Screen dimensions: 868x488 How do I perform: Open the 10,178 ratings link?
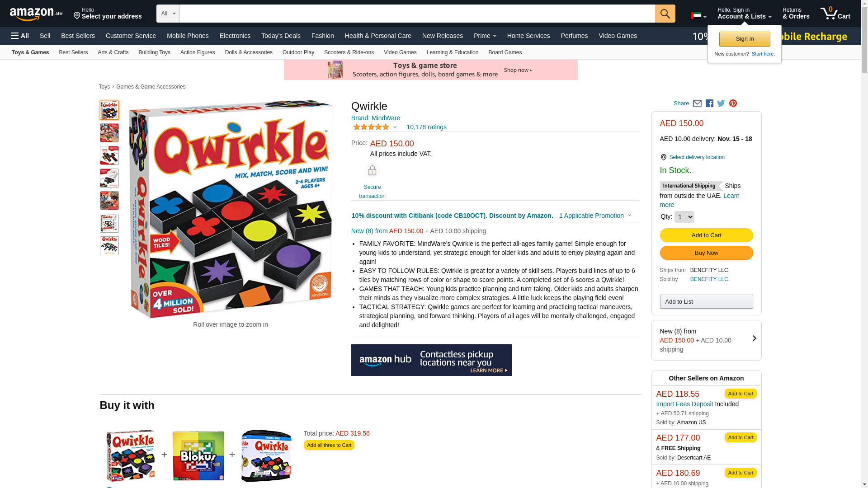pyautogui.click(x=426, y=127)
